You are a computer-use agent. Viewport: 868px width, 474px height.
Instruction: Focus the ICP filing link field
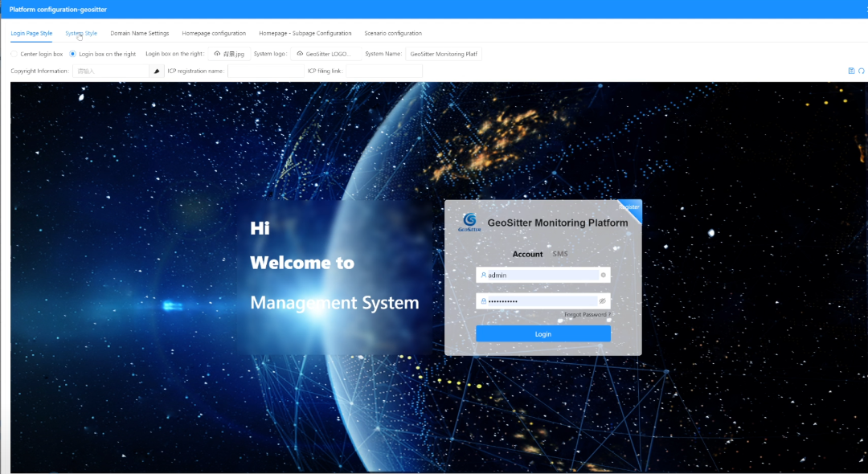tap(384, 71)
